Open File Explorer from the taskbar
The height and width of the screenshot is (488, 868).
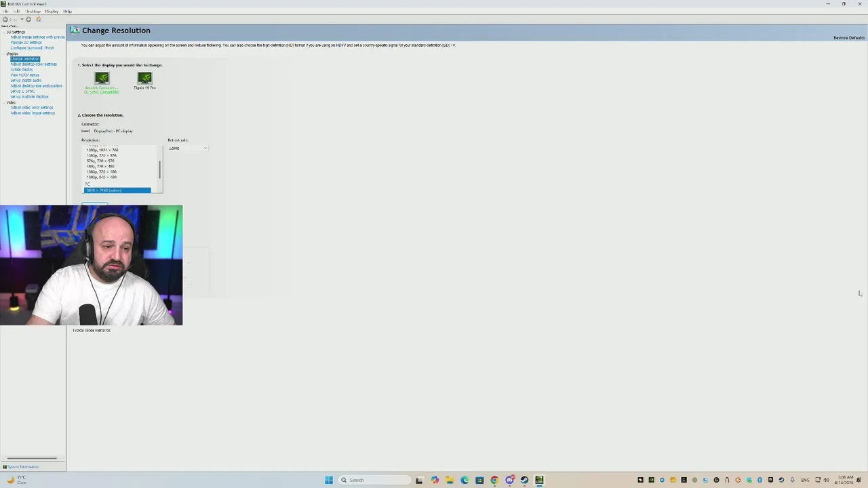tap(450, 480)
